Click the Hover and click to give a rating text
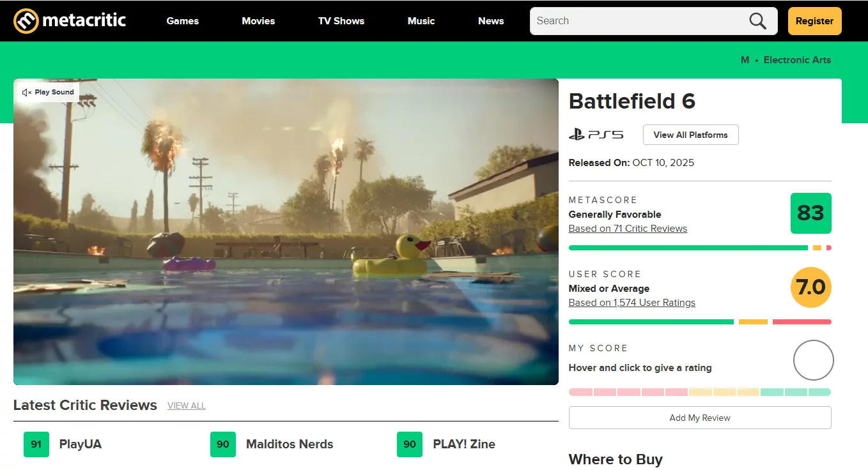 point(640,368)
